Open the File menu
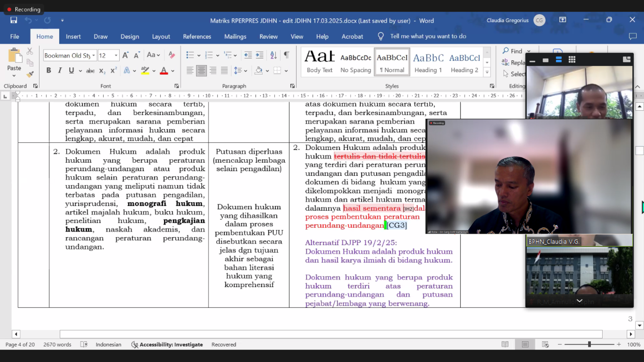The image size is (644, 362). (x=14, y=36)
